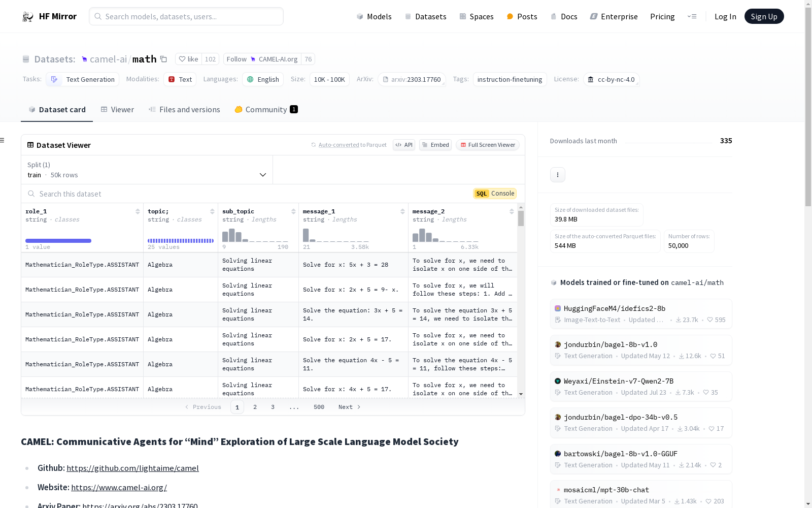Go to Datasets in the top navigation

point(425,16)
